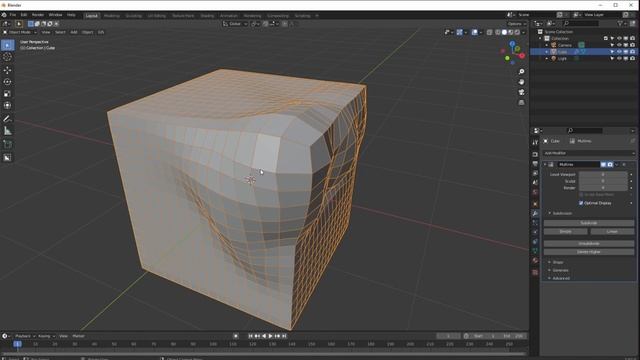Click the Level Viewport value field

pos(603,175)
